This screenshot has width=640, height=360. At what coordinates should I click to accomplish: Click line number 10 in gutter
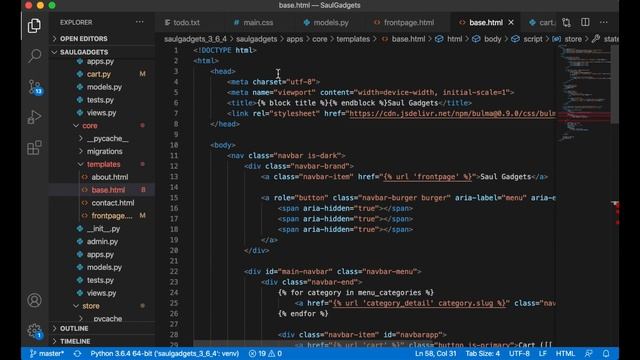[174, 145]
